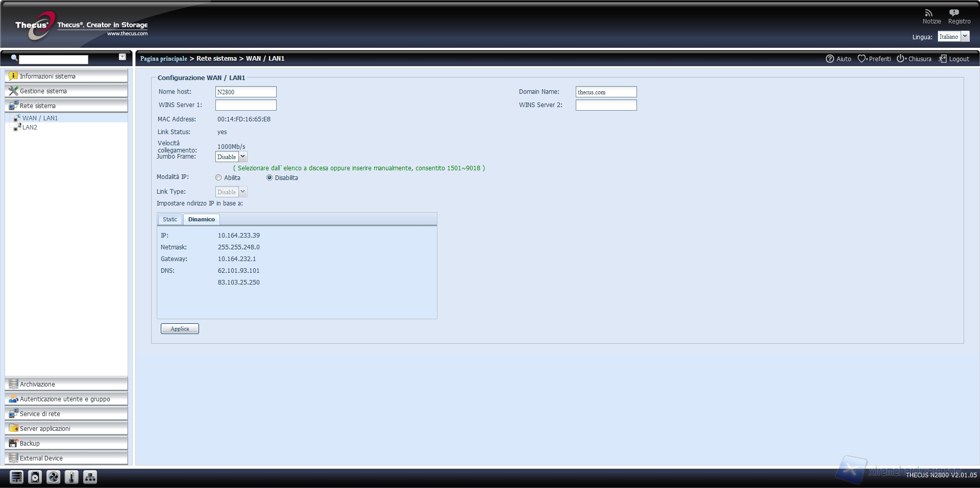Click the Nome host input field
The width and height of the screenshot is (980, 488).
click(x=246, y=92)
